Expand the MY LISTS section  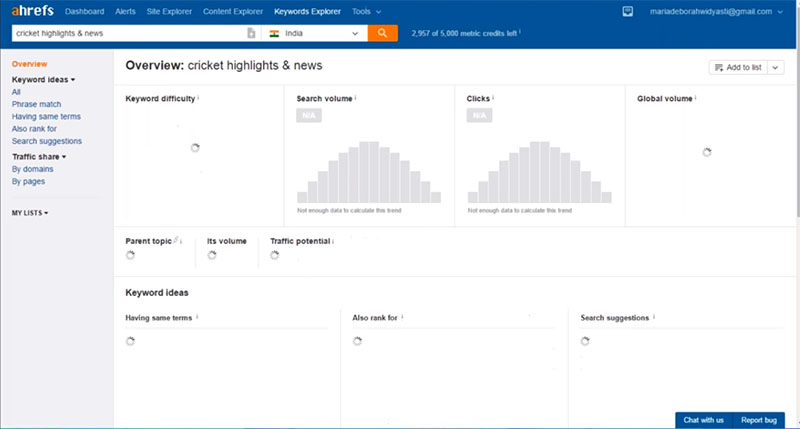point(30,213)
